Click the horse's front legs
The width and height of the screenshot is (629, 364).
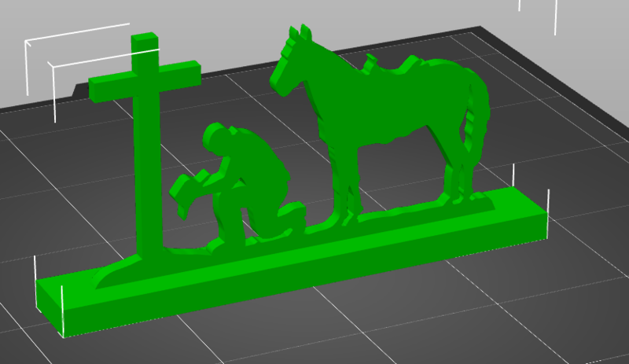pos(346,181)
